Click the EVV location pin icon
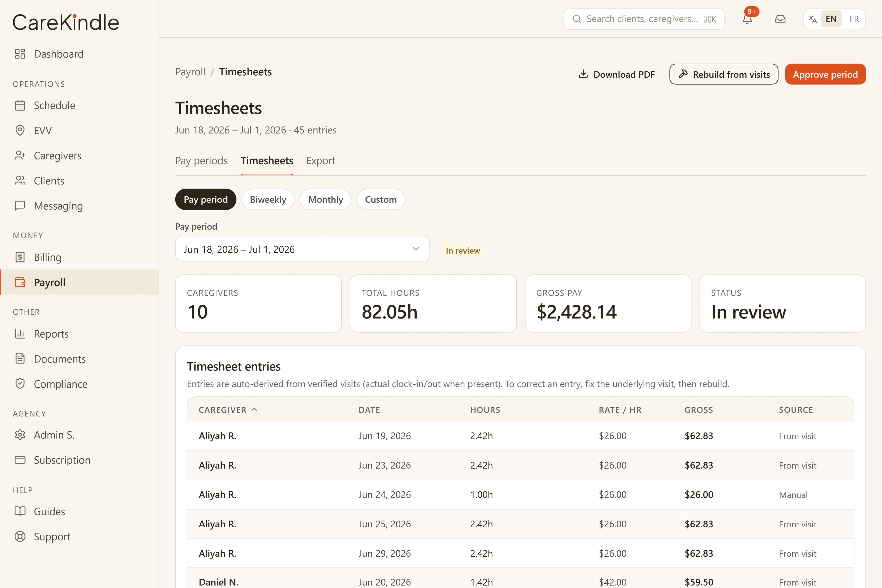This screenshot has width=882, height=588. 20,130
